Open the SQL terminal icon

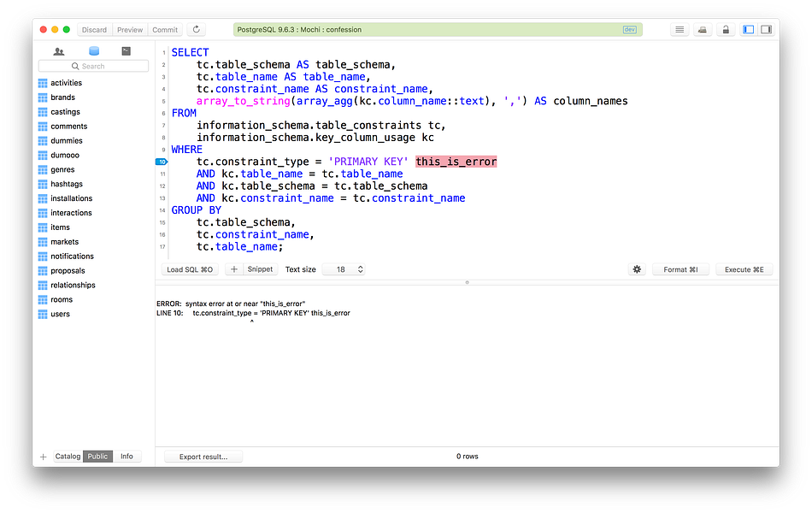(x=126, y=50)
